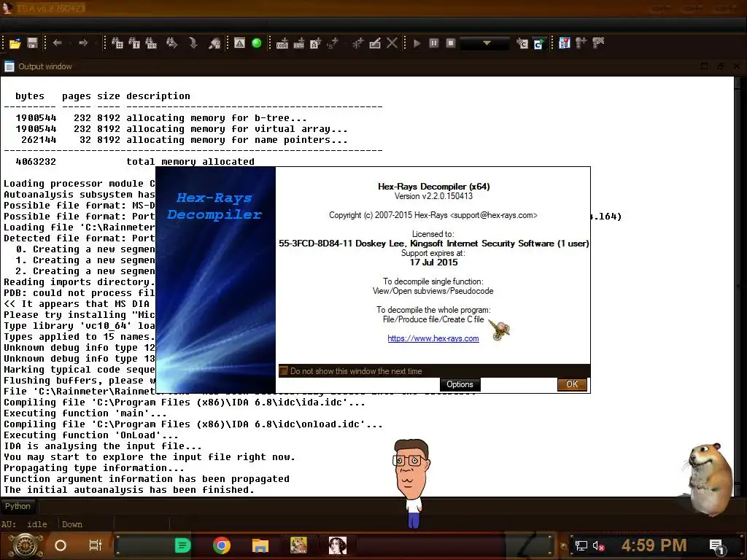The width and height of the screenshot is (747, 560).
Task: Click the Output window panel icon
Action: tap(9, 66)
